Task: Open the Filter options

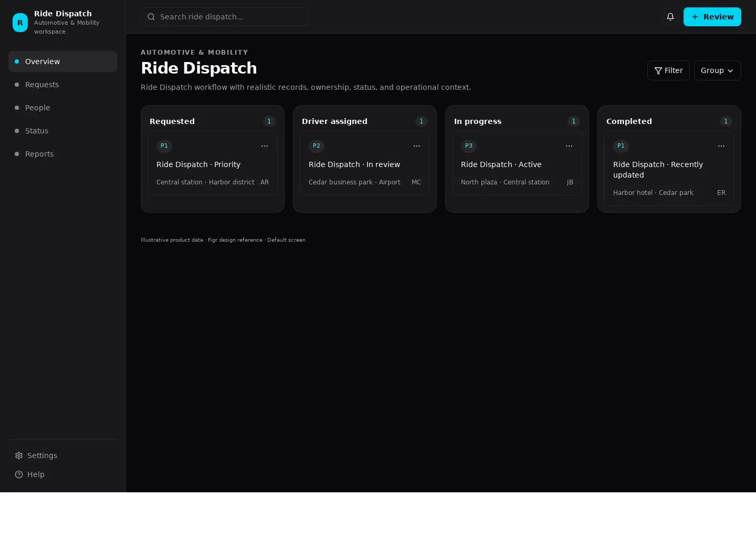Action: click(668, 70)
